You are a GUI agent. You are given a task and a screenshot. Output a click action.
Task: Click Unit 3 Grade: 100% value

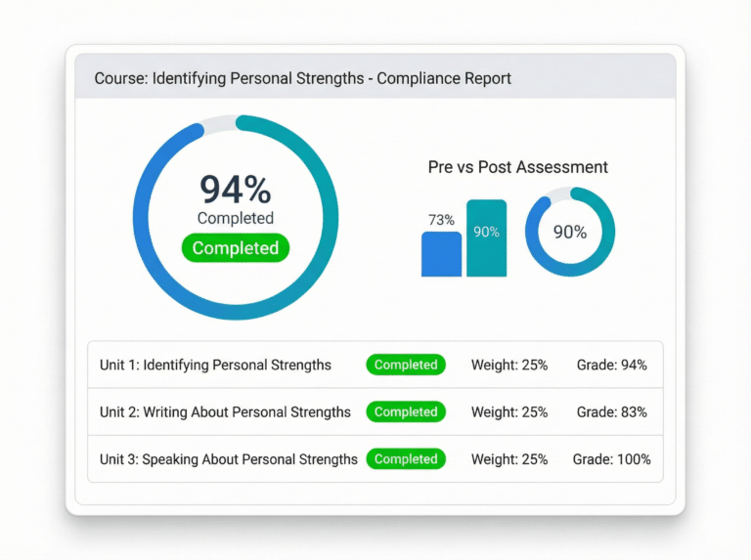point(611,458)
